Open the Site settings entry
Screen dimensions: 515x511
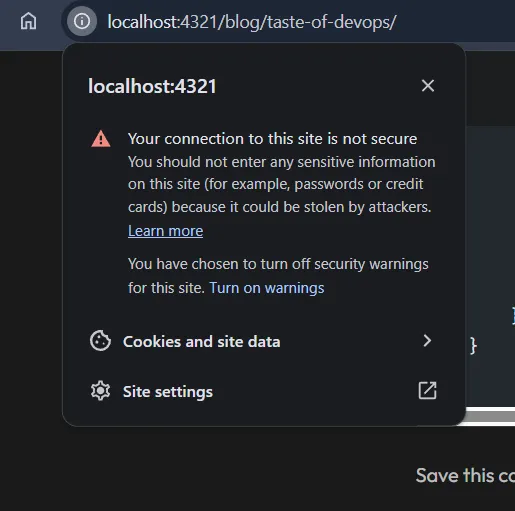pos(263,391)
